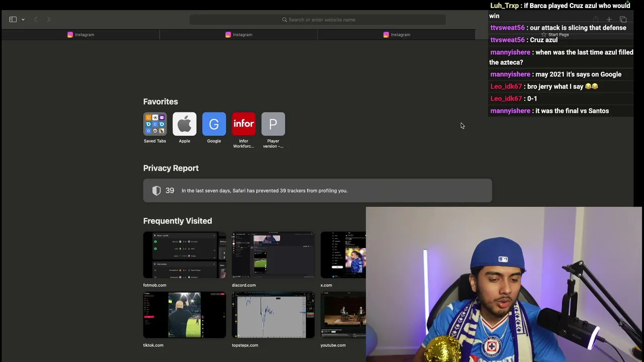Open the x.com thumbnail

[343, 255]
